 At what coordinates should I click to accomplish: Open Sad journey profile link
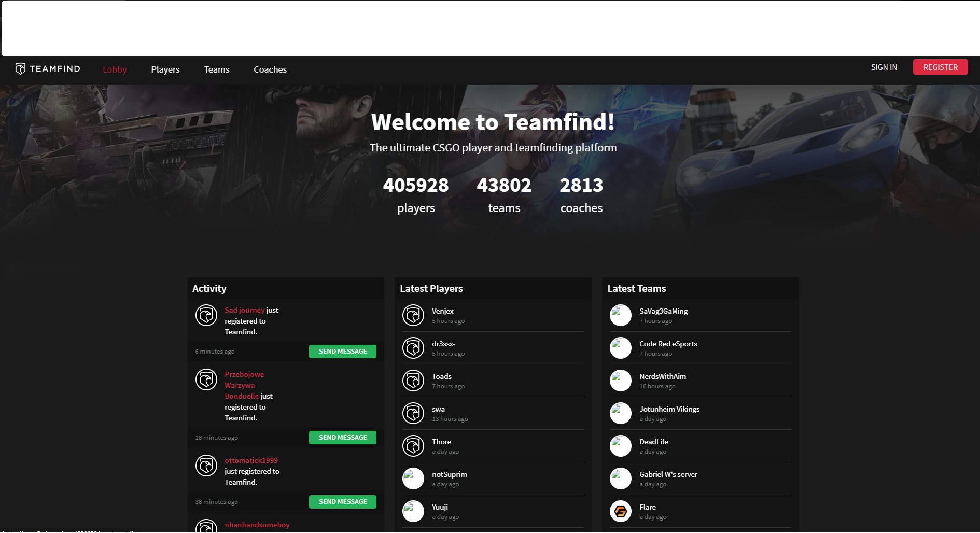[245, 310]
